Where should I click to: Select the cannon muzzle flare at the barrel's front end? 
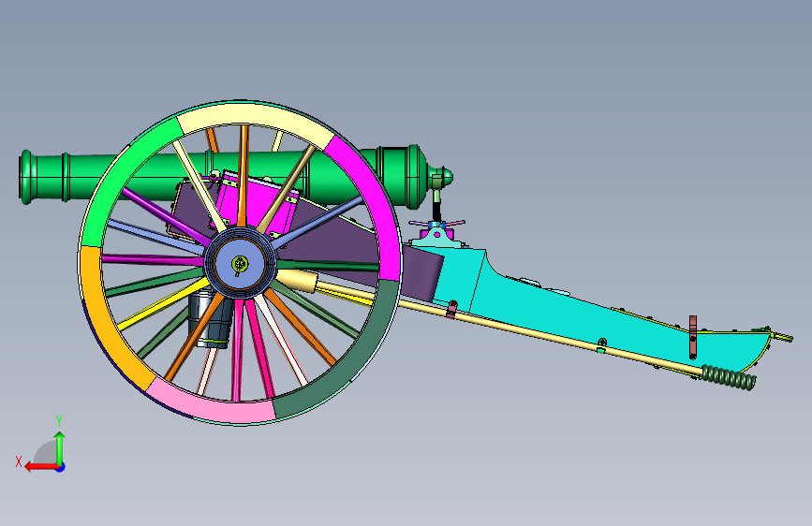point(26,177)
